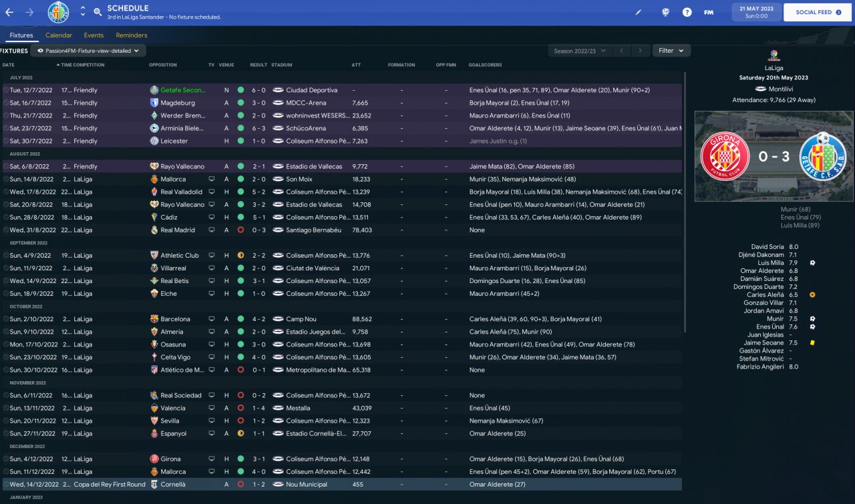Click the Getafe crest in the match preview
The width and height of the screenshot is (855, 504).
pyautogui.click(x=824, y=156)
